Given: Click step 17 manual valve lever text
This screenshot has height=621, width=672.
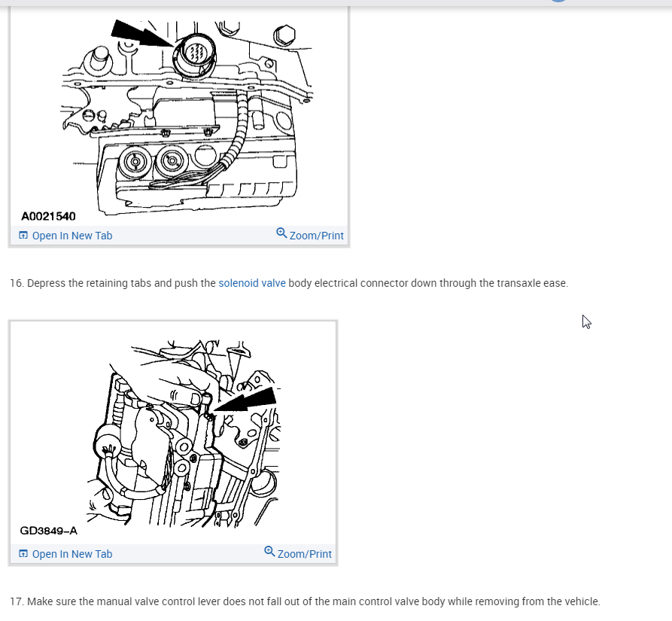Looking at the screenshot, I should 305,601.
